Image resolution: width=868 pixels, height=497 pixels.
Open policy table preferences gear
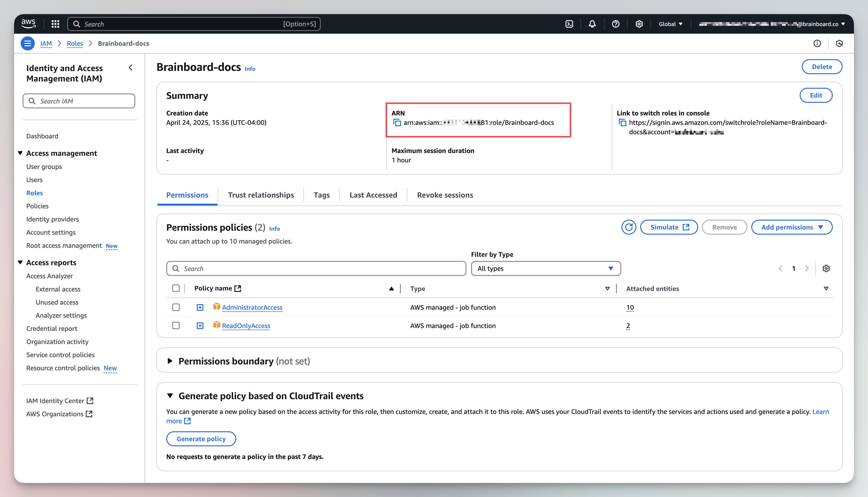click(x=826, y=269)
